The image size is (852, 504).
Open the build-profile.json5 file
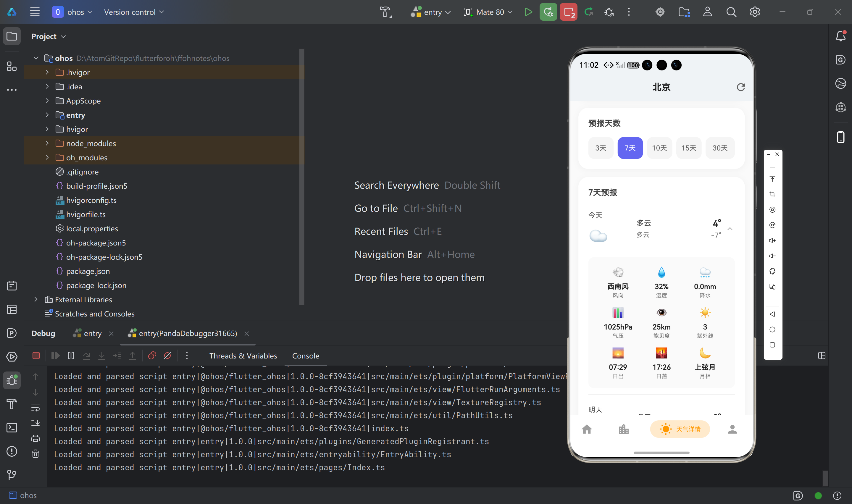tap(96, 186)
